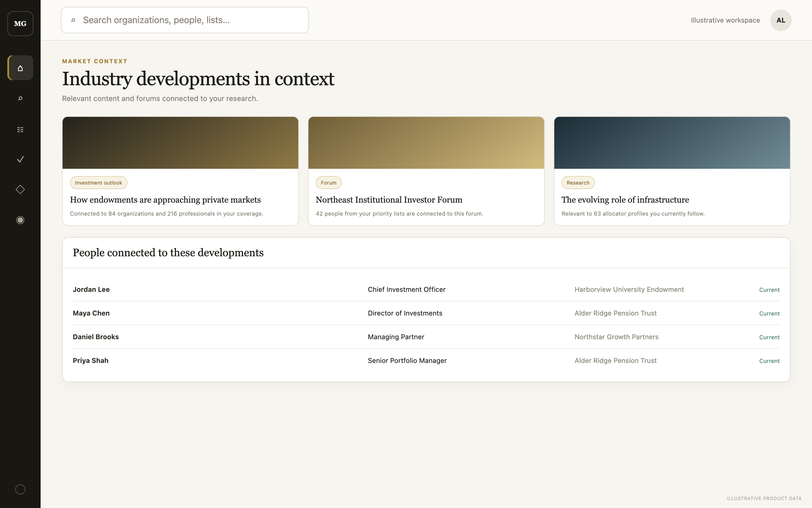Viewport: 812px width, 508px height.
Task: Click Managing Partner title
Action: [396, 337]
